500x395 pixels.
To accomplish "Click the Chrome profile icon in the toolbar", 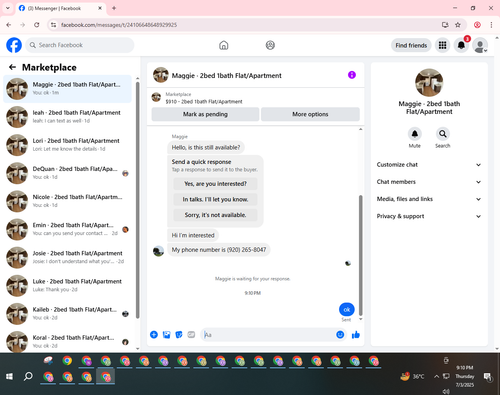I will [477, 25].
